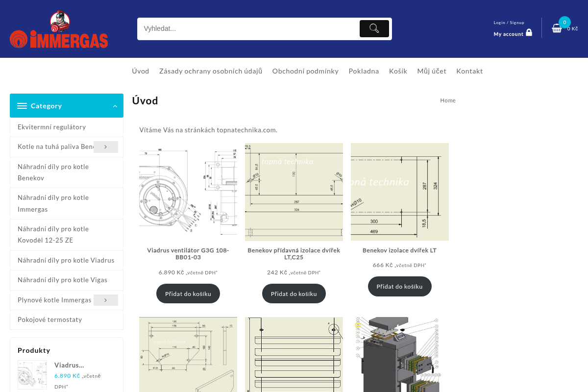Viewport: 588px width, 392px height.
Task: Open Náhradní díly pro kotle Vigas
Action: [x=62, y=280]
